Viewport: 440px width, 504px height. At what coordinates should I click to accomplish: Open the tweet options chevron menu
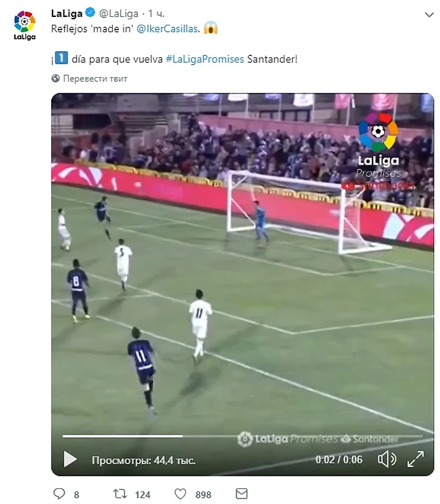[429, 15]
